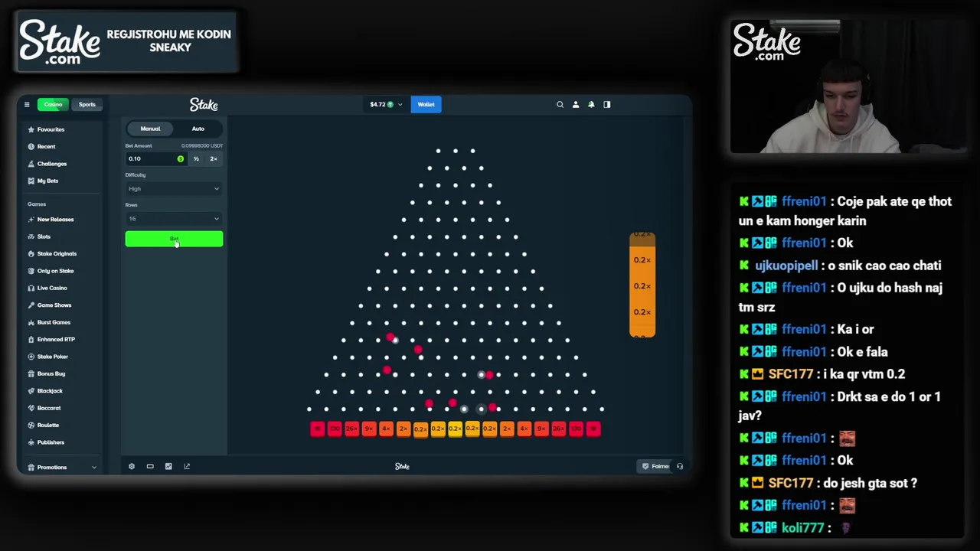The height and width of the screenshot is (551, 980).
Task: Toggle the right side panel icon
Action: pos(607,104)
